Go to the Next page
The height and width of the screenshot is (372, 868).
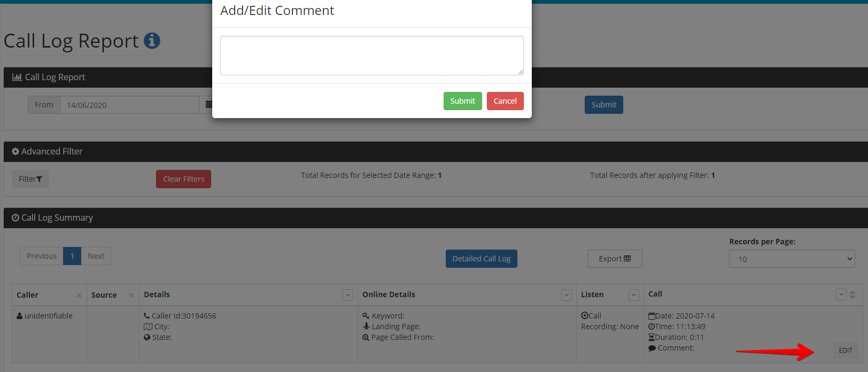tap(96, 256)
